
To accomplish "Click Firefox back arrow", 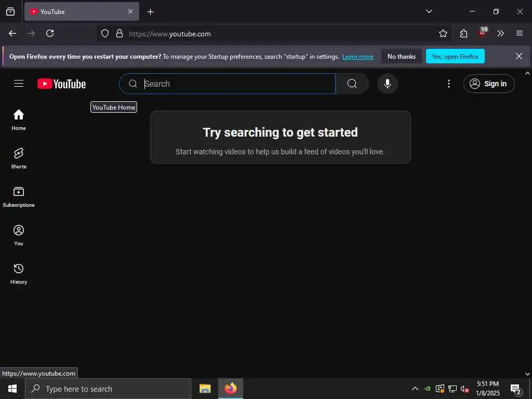I will pos(12,33).
